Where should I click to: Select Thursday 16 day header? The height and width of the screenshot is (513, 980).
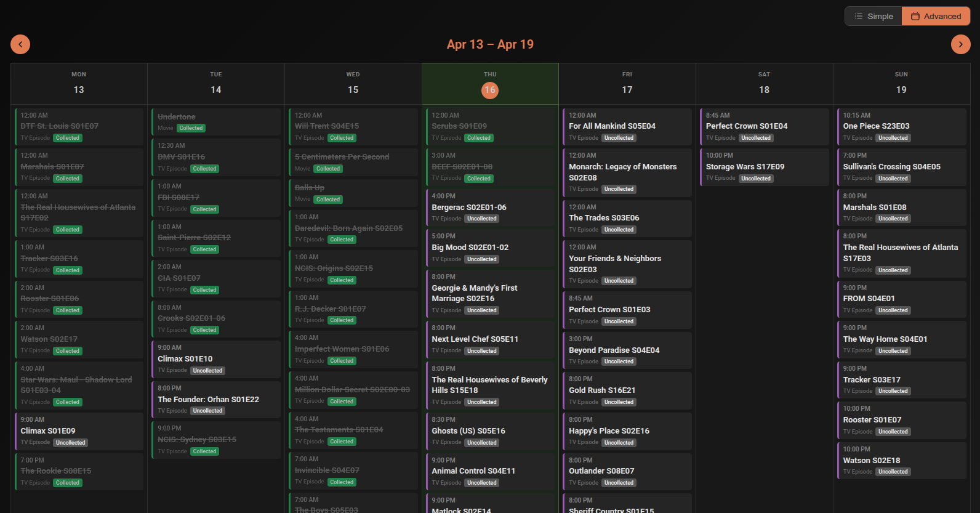490,84
